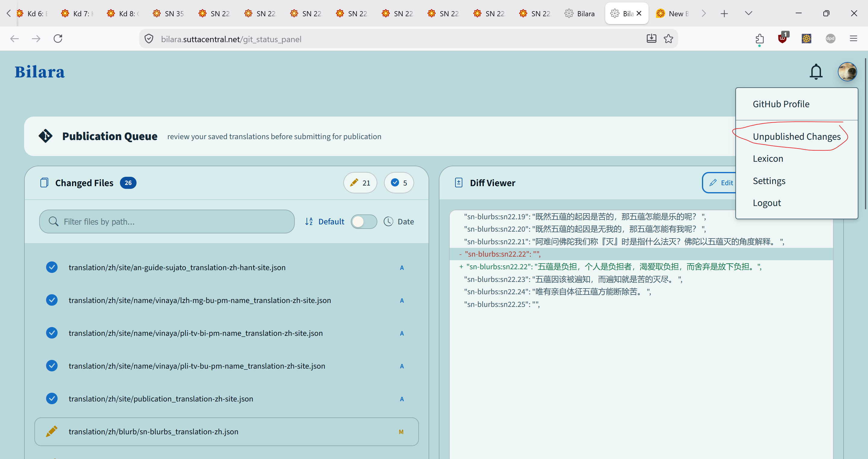Click the Changed Files document icon
This screenshot has width=868, height=459.
44,183
